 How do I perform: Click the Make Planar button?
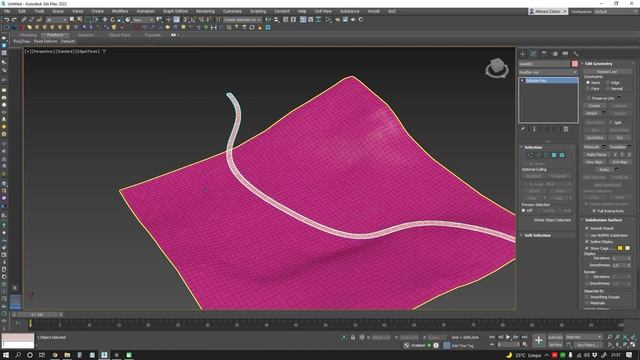click(596, 155)
